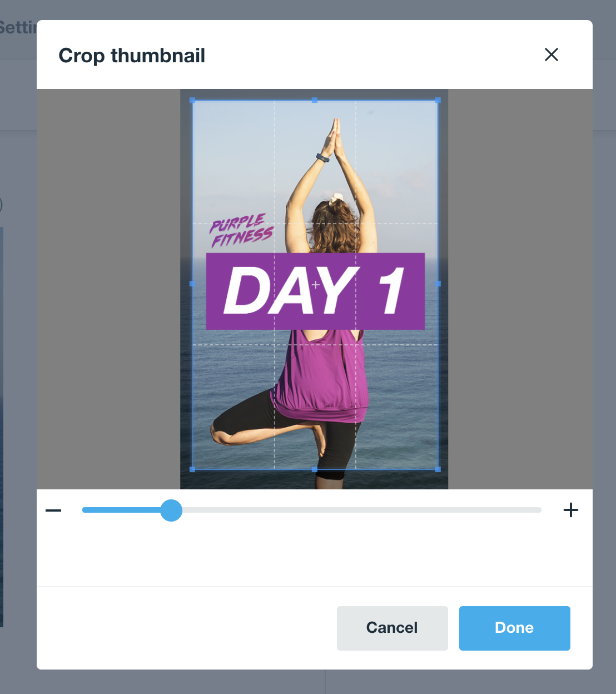Click the Cancel button

[x=393, y=628]
